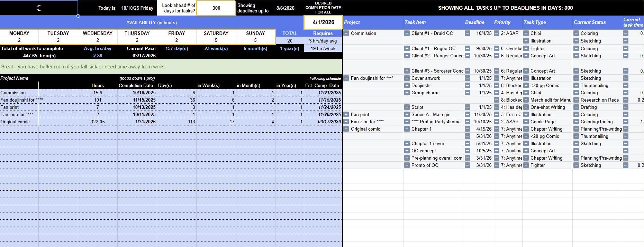Viewport: 644px width, 247px height.
Task: Collapse the Commission project group
Action: [x=346, y=34]
